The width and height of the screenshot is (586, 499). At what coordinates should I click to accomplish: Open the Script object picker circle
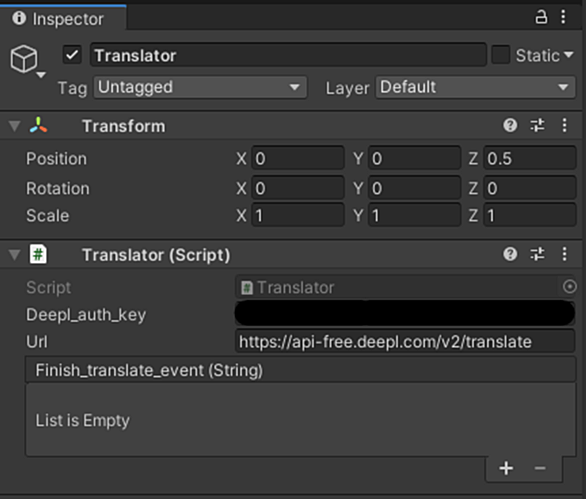(x=570, y=287)
